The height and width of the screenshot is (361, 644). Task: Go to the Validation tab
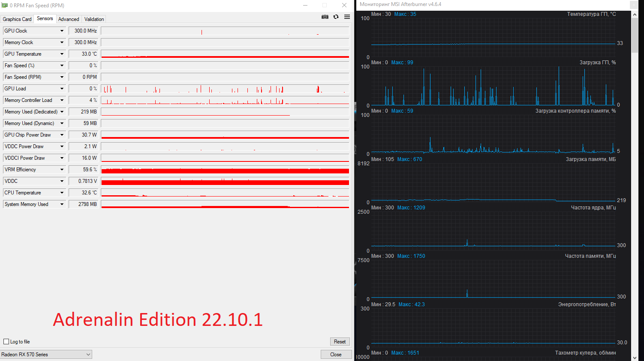click(94, 19)
